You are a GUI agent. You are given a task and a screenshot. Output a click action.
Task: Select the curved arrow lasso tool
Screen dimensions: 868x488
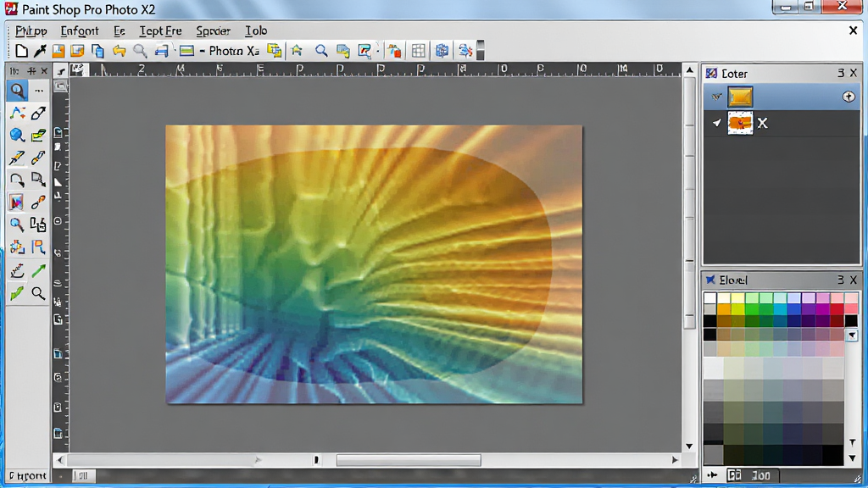[x=17, y=180]
